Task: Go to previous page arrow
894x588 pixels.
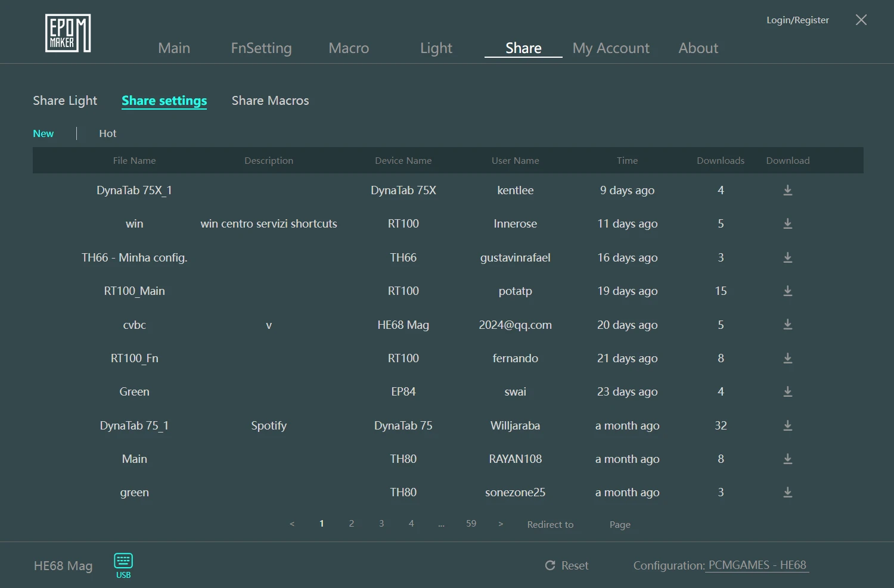Action: click(x=292, y=524)
